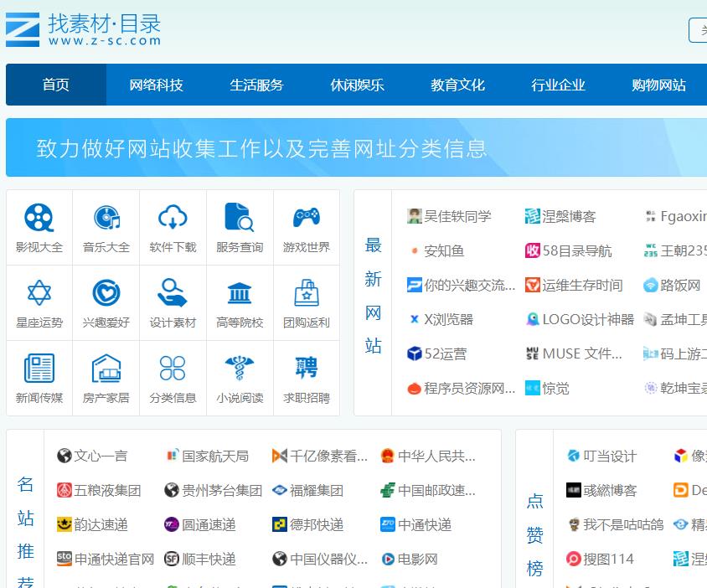Open the 吴佳轶同学 link

(x=457, y=216)
